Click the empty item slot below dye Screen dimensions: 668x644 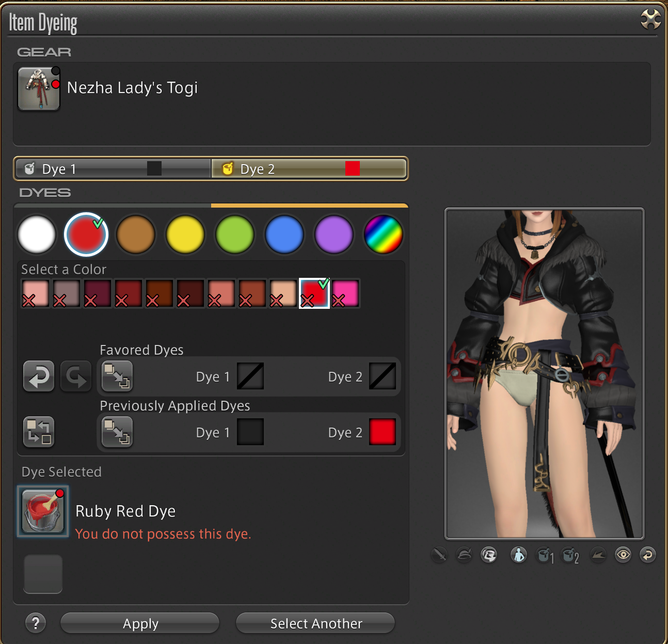pos(43,574)
